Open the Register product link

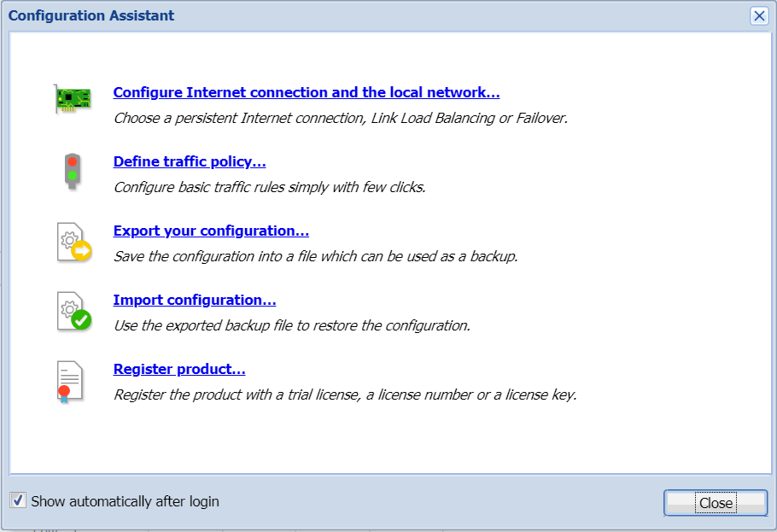click(x=179, y=369)
